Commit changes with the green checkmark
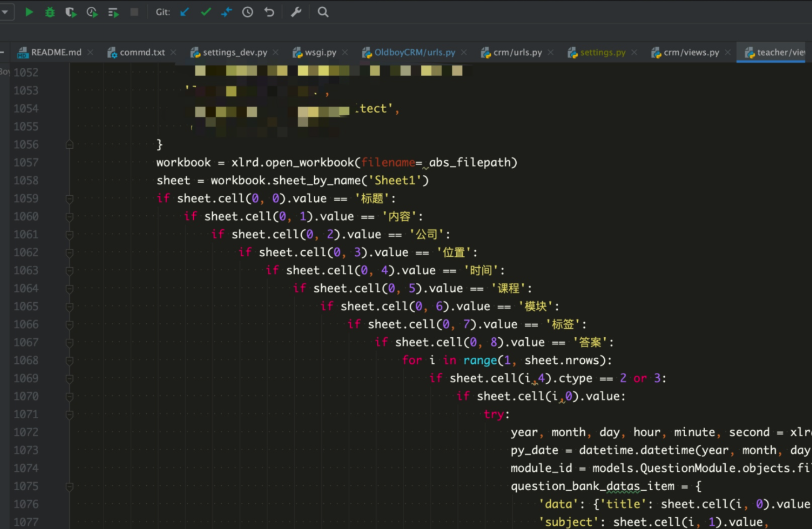Viewport: 812px width, 529px height. click(x=206, y=12)
